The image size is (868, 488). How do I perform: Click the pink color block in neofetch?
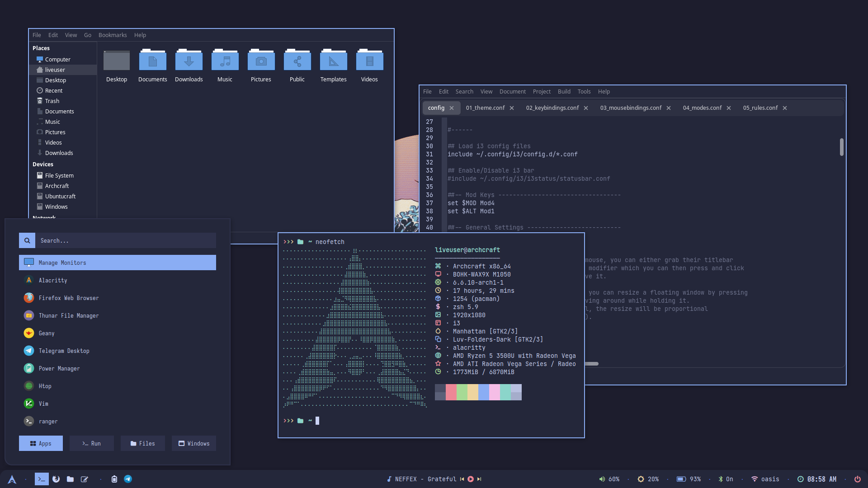click(494, 392)
